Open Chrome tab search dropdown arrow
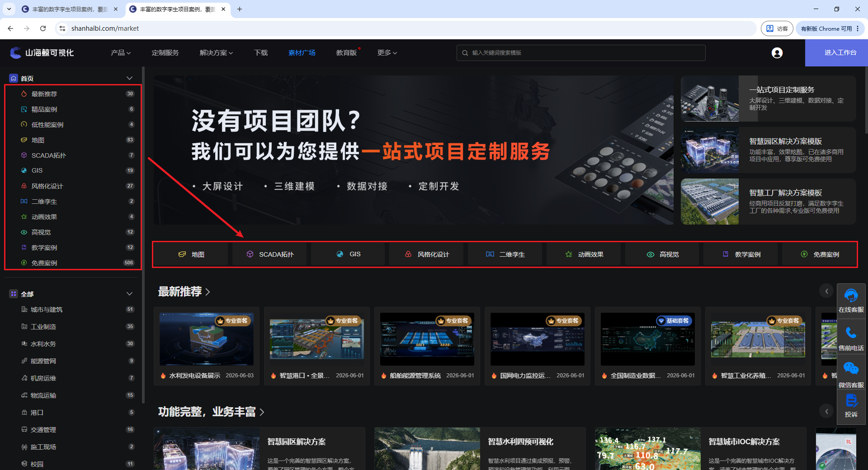 (9, 9)
